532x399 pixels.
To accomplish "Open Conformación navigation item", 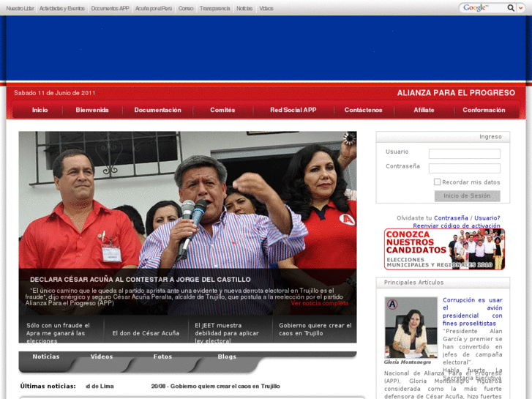I will (x=484, y=110).
